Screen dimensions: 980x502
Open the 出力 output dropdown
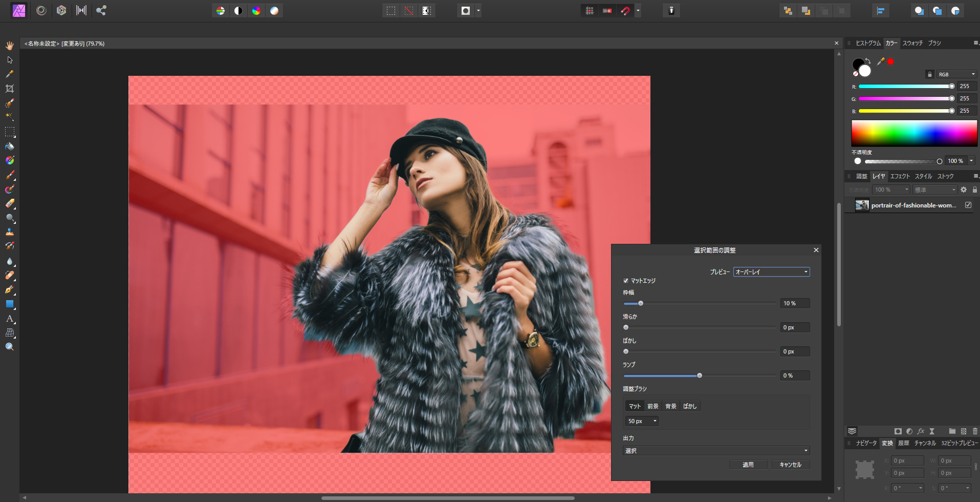pos(715,450)
